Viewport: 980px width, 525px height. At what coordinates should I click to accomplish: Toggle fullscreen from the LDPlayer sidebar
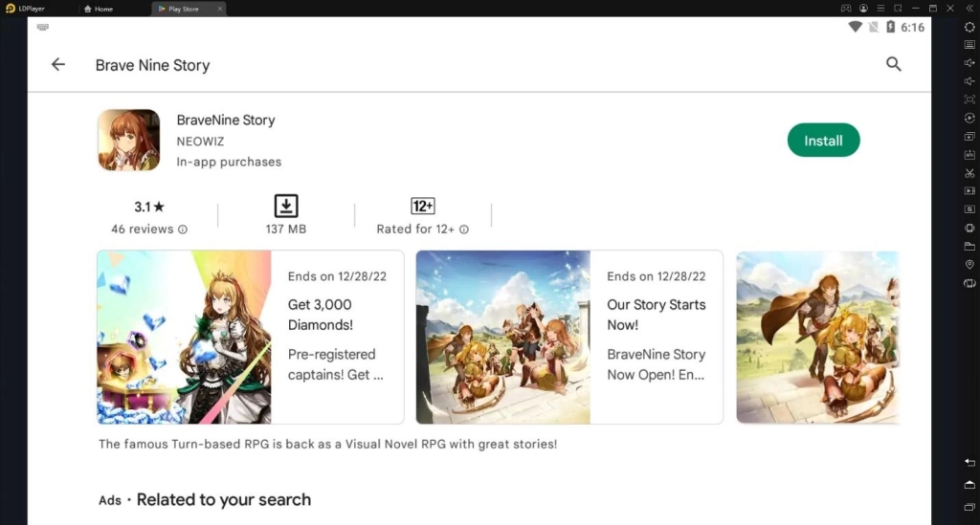click(969, 99)
